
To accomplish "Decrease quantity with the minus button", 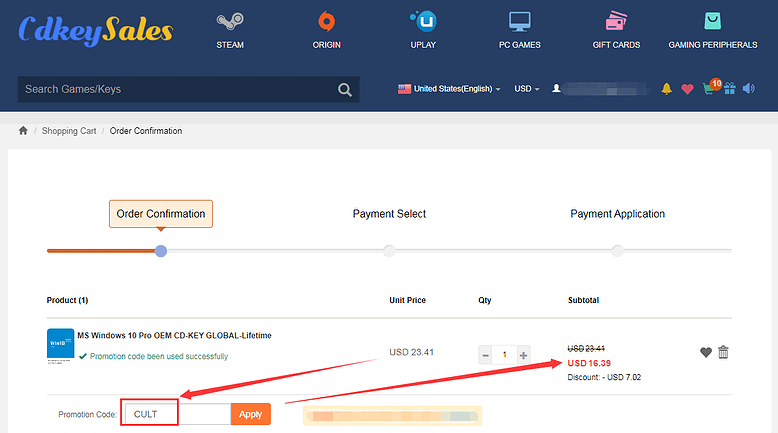I will 485,355.
